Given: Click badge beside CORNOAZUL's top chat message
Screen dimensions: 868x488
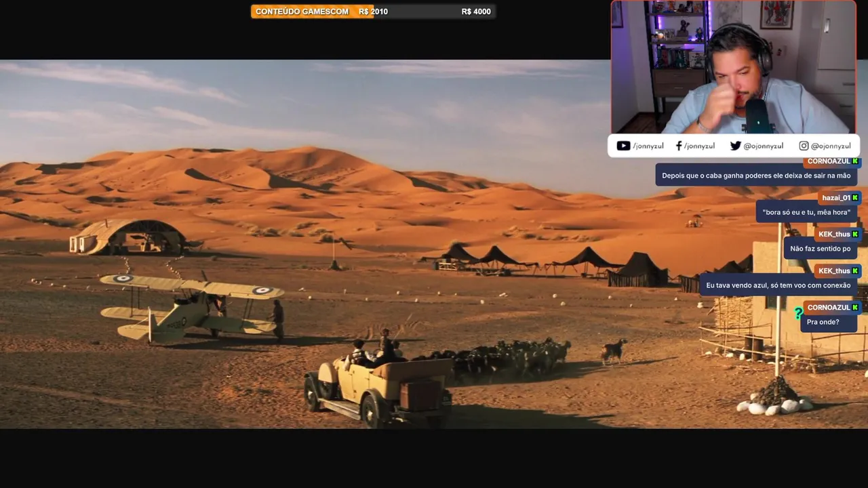Looking at the screenshot, I should 855,161.
